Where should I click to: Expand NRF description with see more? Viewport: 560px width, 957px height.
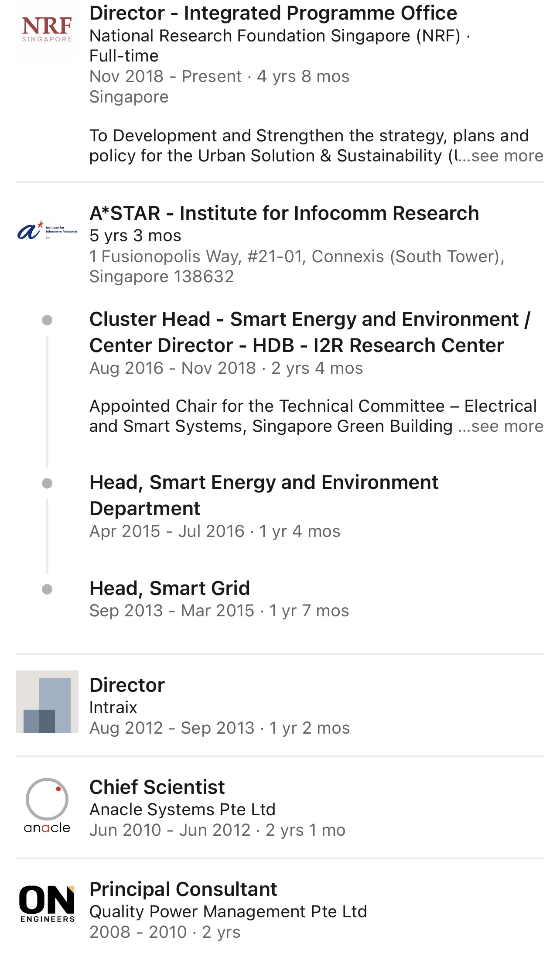click(x=507, y=156)
